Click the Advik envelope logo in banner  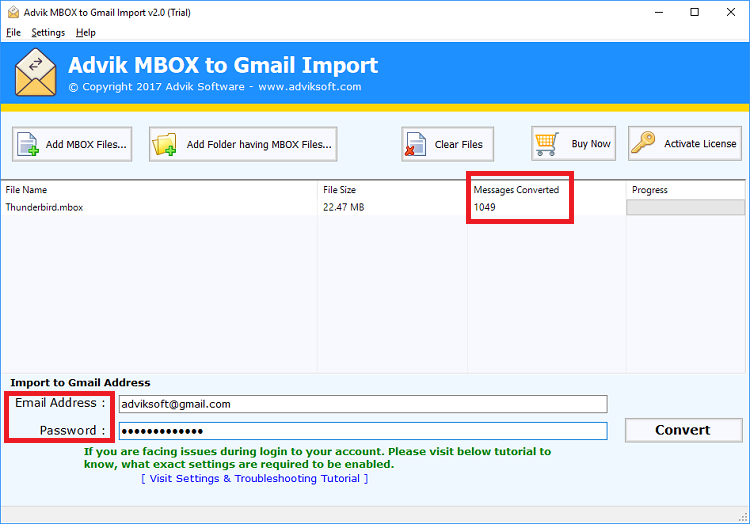pos(35,72)
